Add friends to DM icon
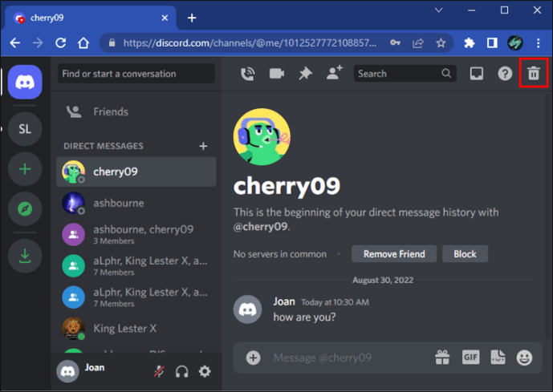Image resolution: width=553 pixels, height=392 pixels. pyautogui.click(x=334, y=73)
